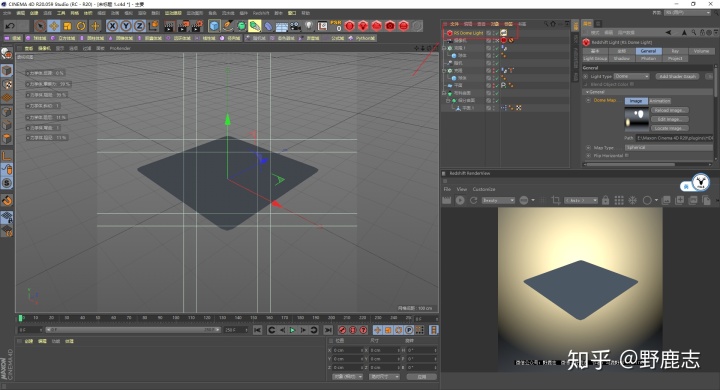Open the Beauty AOV dropdown in RenderView
This screenshot has width=720, height=390.
[498, 200]
